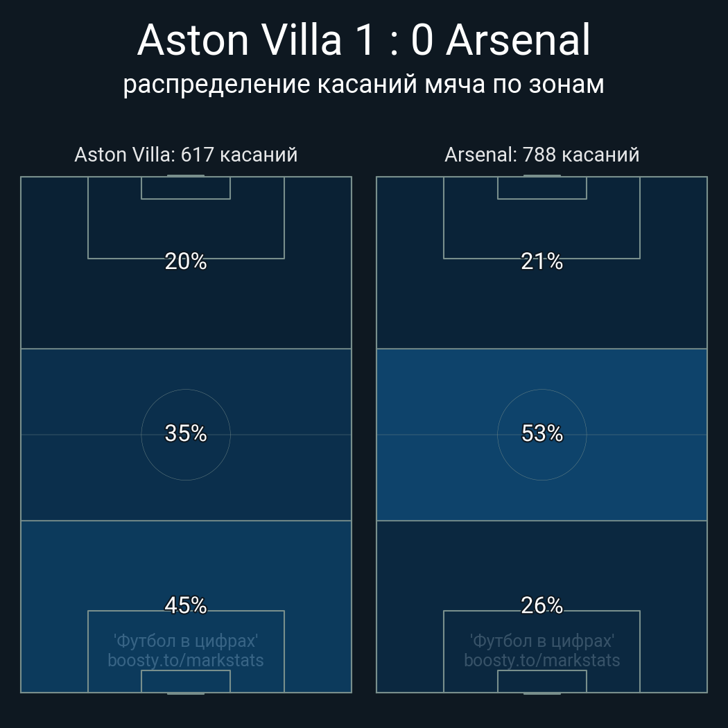728x728 pixels.
Task: Pick the blue Aston Villa defensive-third zone color
Action: pos(55,569)
